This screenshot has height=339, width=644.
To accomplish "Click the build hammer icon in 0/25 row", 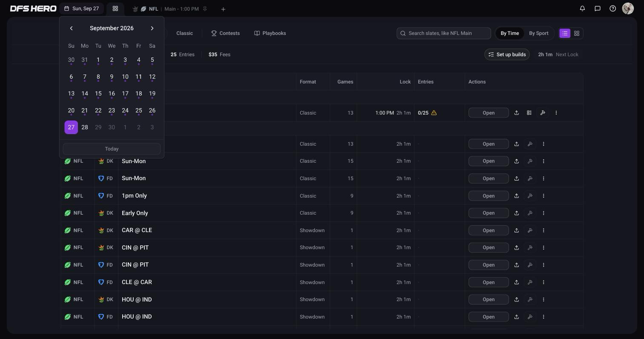I will (543, 113).
